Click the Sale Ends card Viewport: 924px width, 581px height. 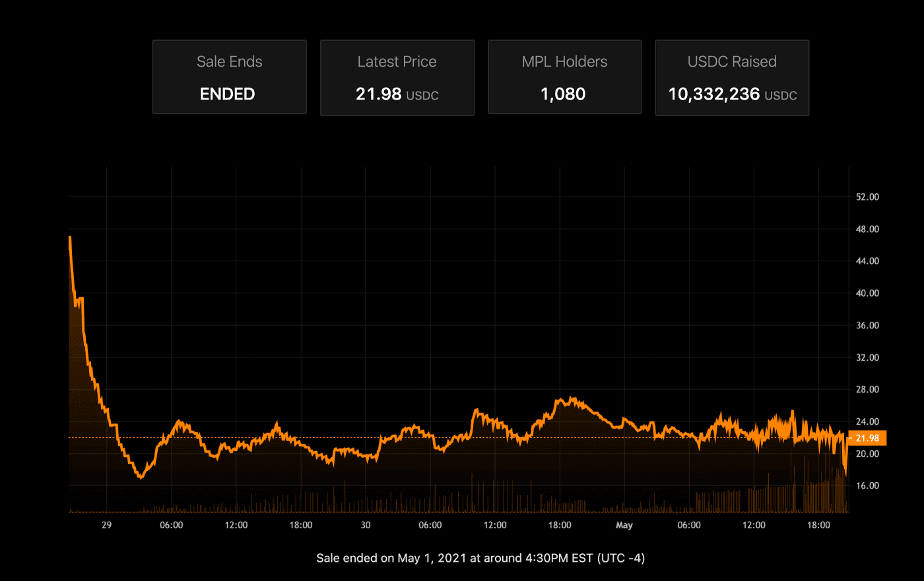pyautogui.click(x=229, y=76)
